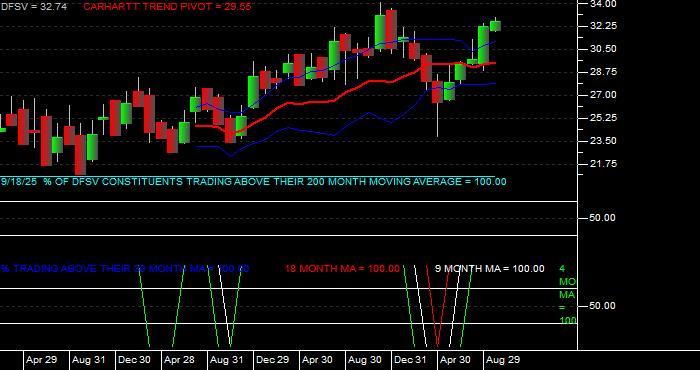
Task: Click the 18 MONTH MA = 100.00 label
Action: coord(342,269)
